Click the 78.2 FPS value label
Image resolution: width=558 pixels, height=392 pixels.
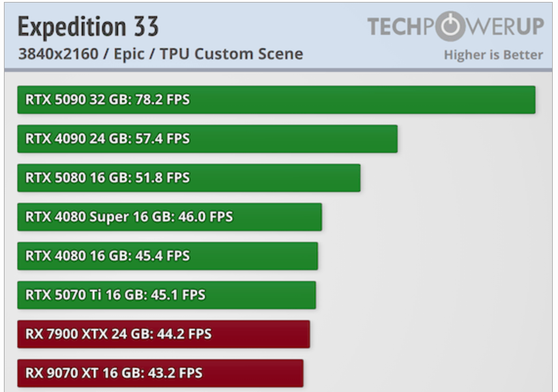click(x=162, y=100)
